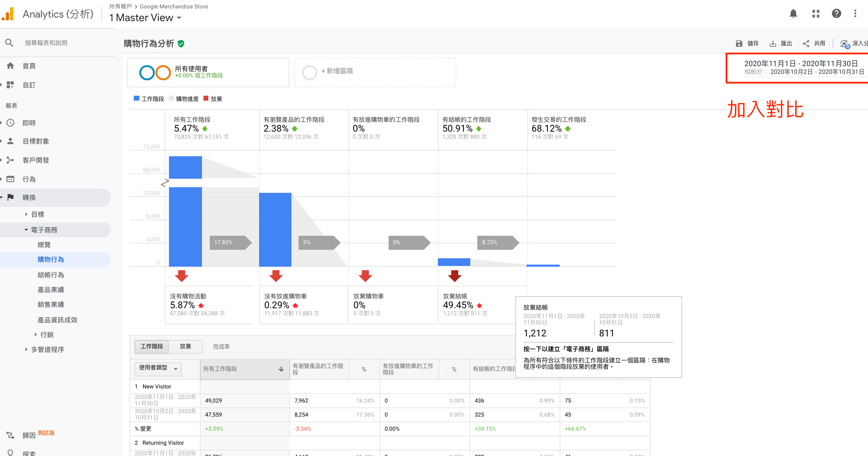The height and width of the screenshot is (456, 868).
Task: Click the 行為 behavior icon
Action: (x=10, y=179)
